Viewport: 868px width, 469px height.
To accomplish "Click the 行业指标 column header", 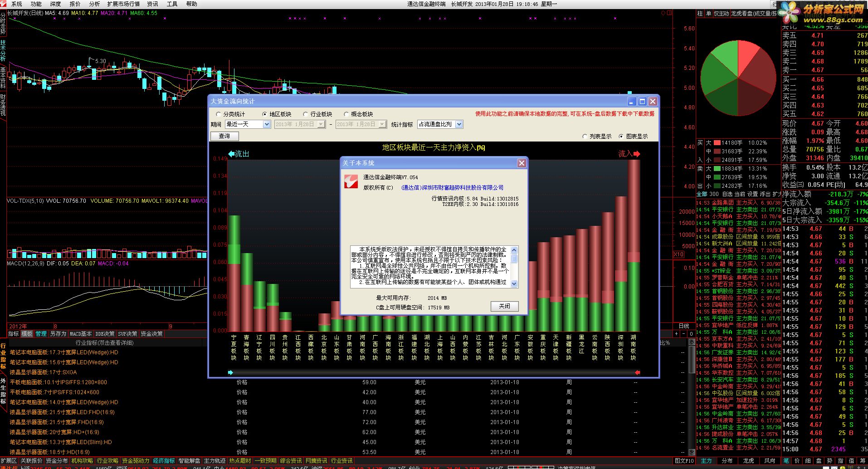I will tap(105, 343).
